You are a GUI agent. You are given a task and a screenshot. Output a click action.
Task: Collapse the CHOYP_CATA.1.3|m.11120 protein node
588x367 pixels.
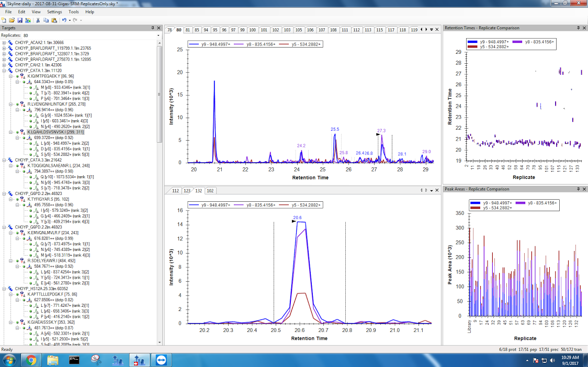(4, 71)
